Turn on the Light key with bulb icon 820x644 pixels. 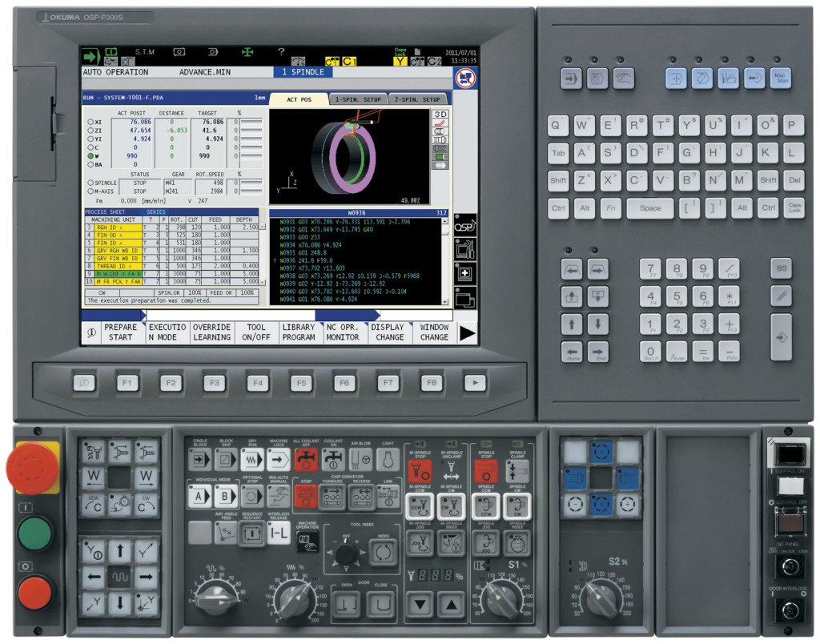[x=388, y=459]
